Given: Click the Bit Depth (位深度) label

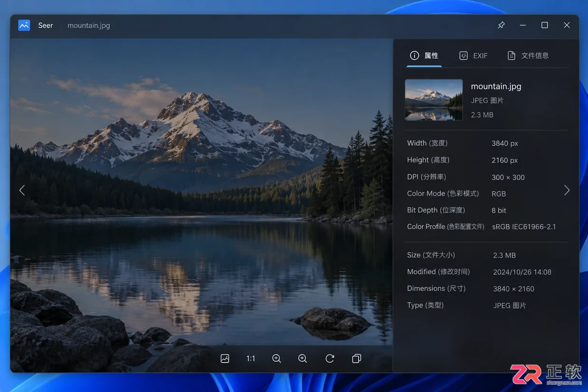Looking at the screenshot, I should point(436,210).
